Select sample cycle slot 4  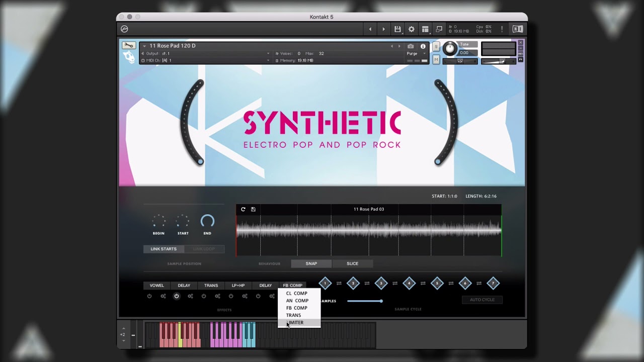tap(409, 283)
